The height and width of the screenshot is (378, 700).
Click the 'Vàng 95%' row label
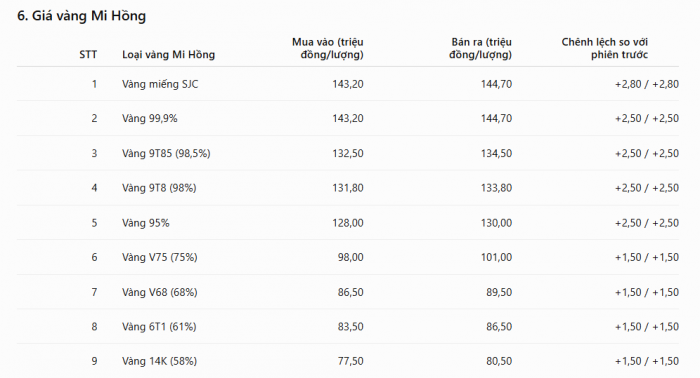pos(146,223)
